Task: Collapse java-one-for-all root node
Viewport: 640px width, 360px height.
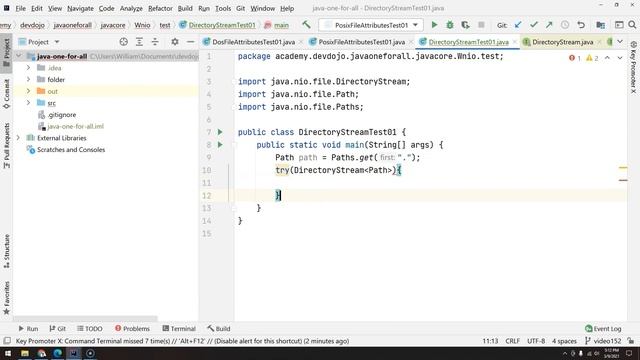Action: [19, 56]
